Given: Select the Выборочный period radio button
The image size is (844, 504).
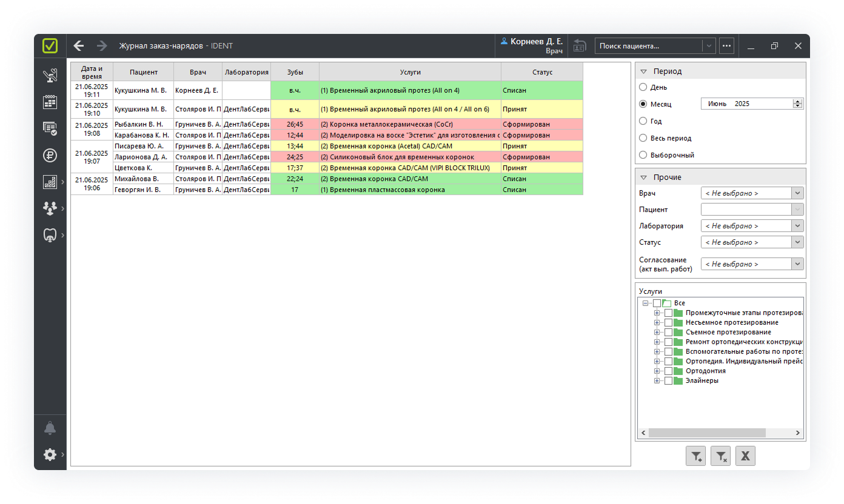Looking at the screenshot, I should (x=643, y=155).
